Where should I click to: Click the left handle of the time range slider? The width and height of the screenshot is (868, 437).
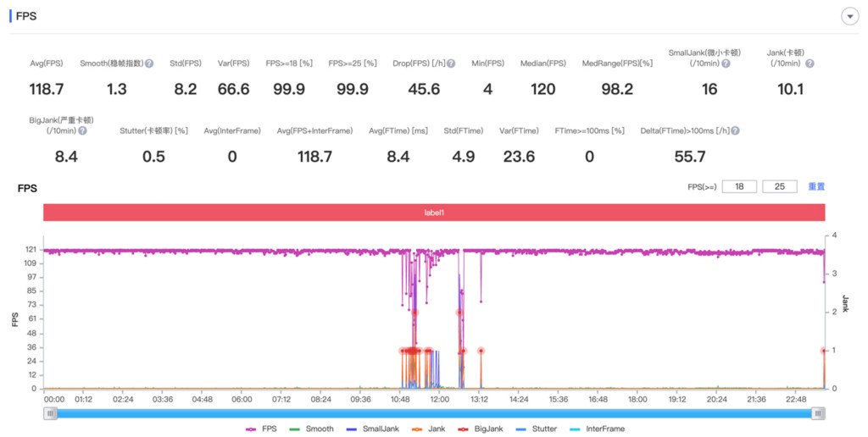click(51, 412)
